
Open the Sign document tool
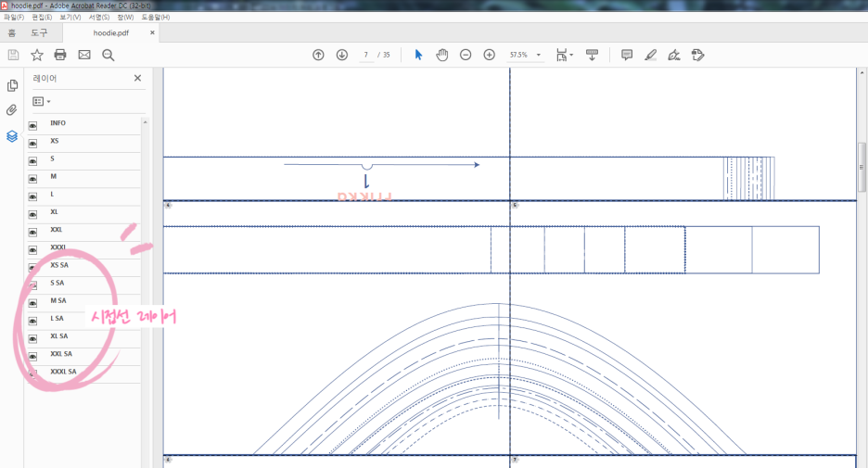[x=673, y=55]
